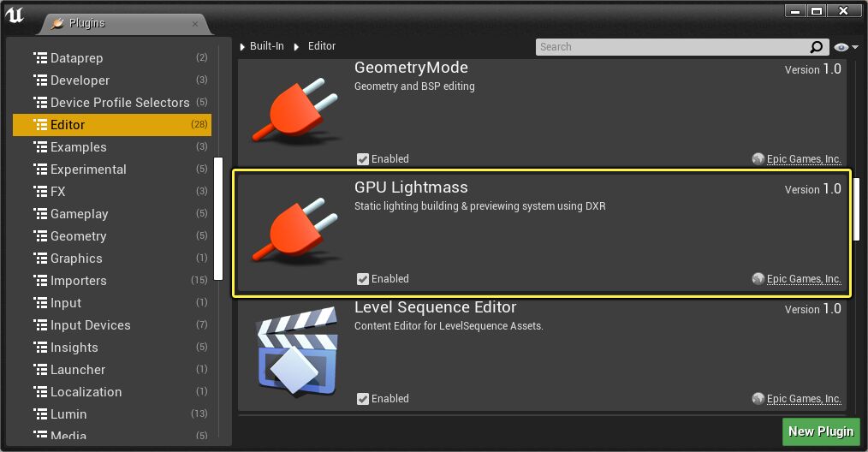
Task: Uncheck Enabled for GeometryMode plugin
Action: (x=363, y=159)
